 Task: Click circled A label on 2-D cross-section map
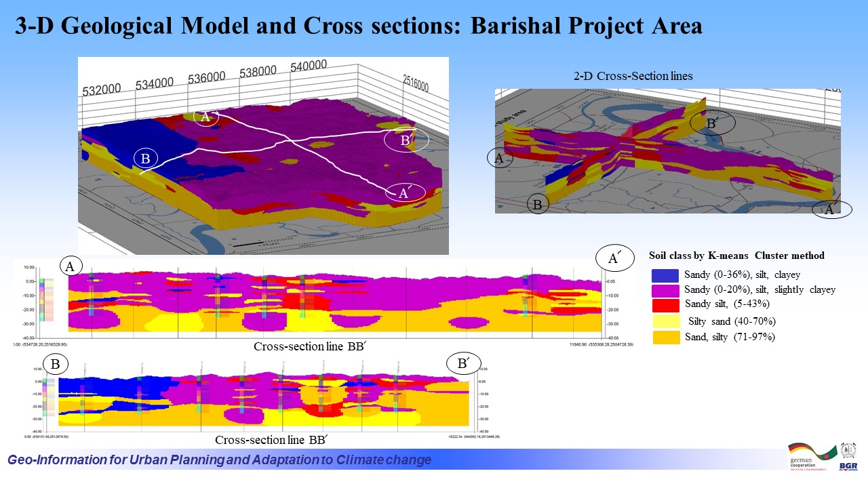[499, 159]
